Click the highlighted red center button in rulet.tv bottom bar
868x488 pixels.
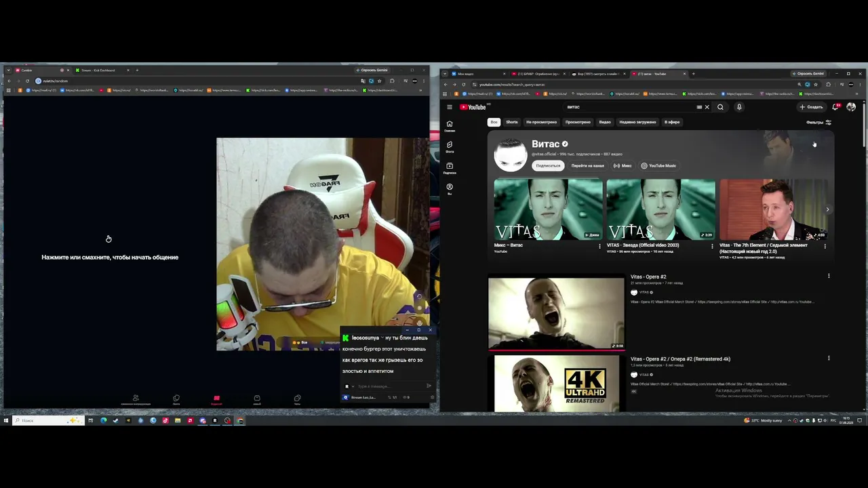[x=216, y=399]
